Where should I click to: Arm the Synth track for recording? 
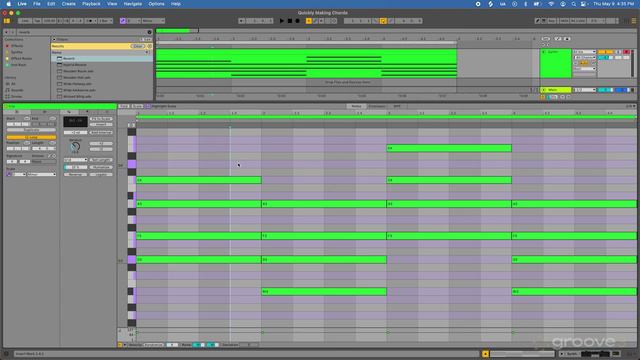click(627, 52)
